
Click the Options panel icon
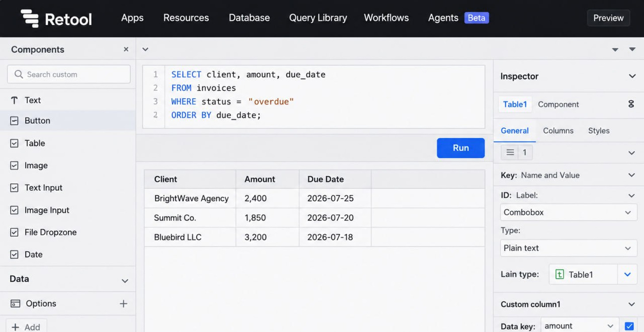point(15,304)
